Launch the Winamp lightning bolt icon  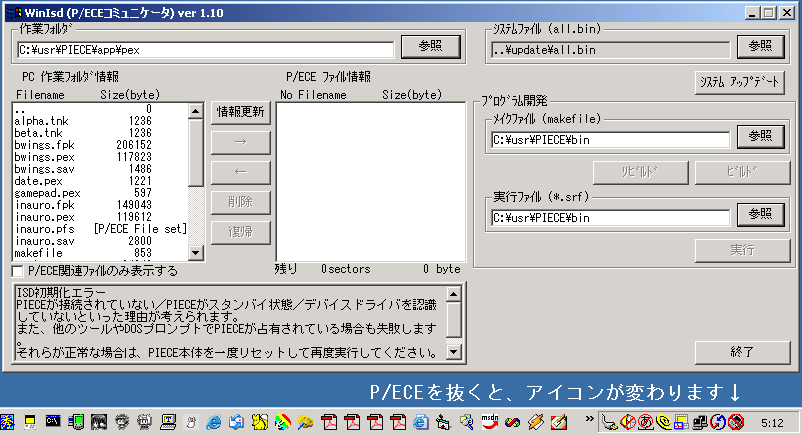tap(536, 422)
